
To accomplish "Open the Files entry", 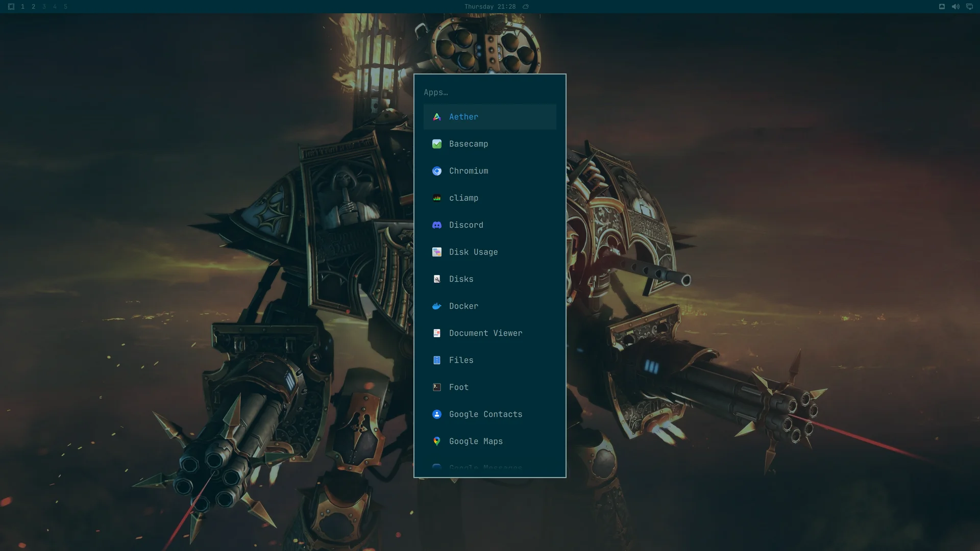I will point(489,360).
